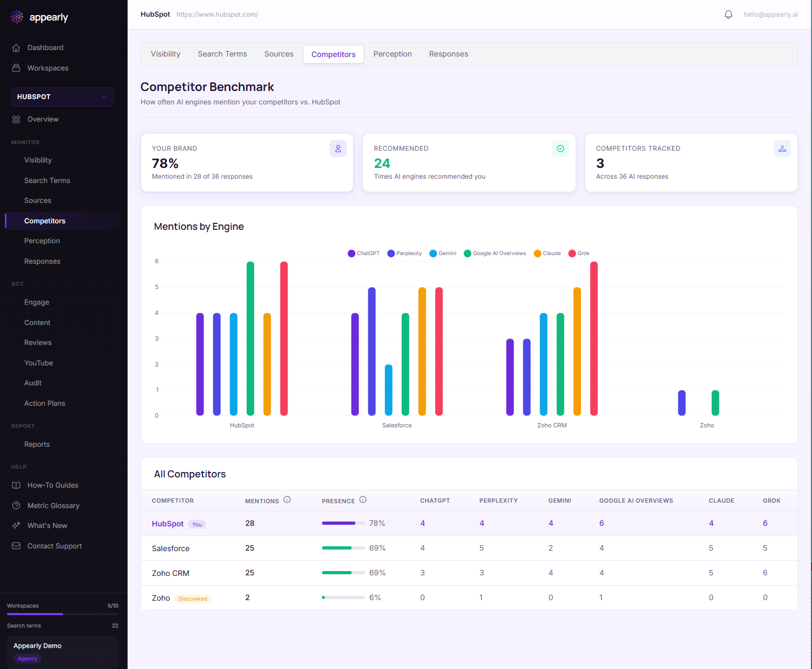The height and width of the screenshot is (669, 812).
Task: Toggle ChatGPT series in chart legend
Action: point(363,253)
